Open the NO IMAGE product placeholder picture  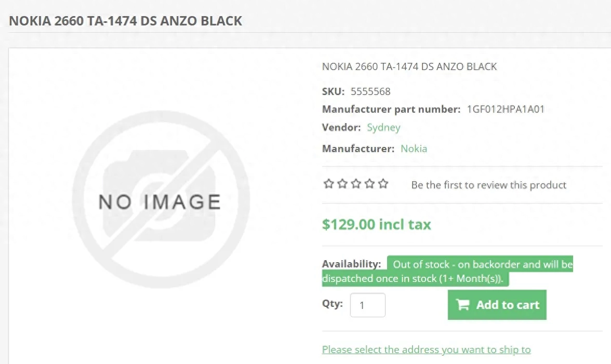point(161,200)
